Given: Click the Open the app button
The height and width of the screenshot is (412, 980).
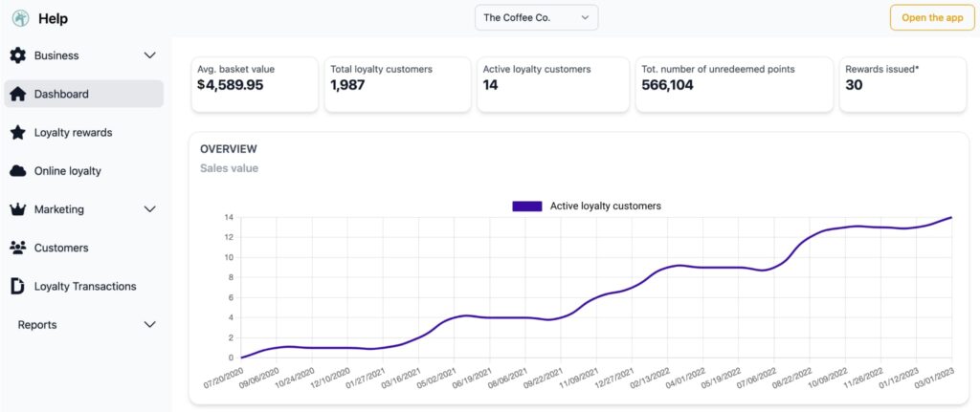Looking at the screenshot, I should pos(931,17).
